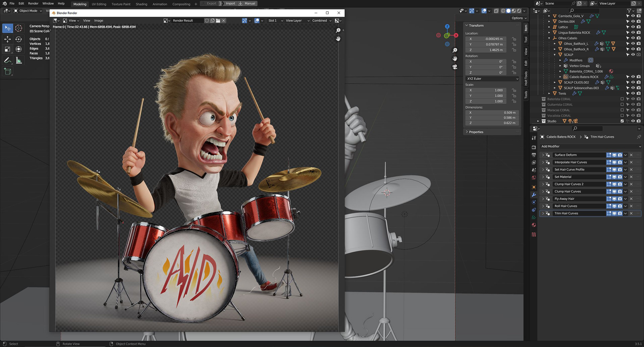Open the Output properties printer icon

[x=534, y=155]
